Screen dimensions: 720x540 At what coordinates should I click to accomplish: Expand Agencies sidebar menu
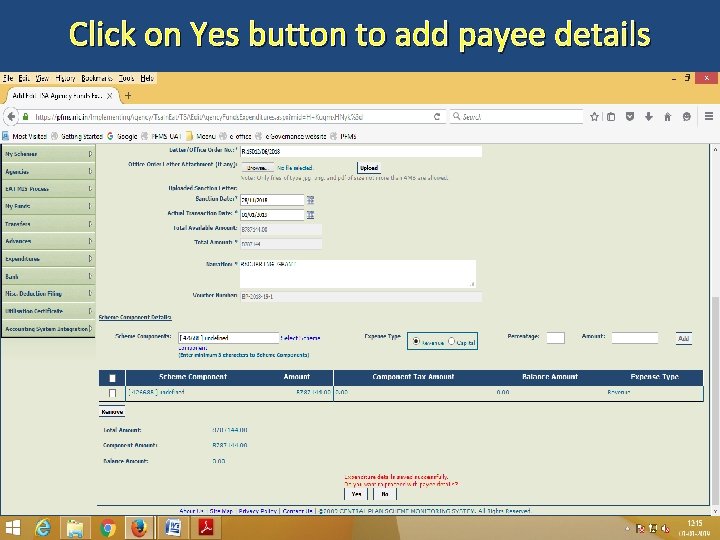click(x=48, y=171)
